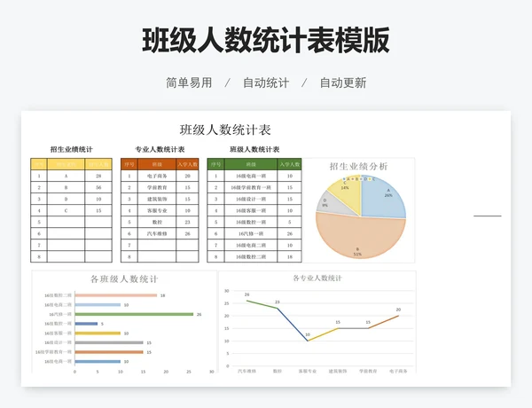Screen dimensions: 532x408
Task: Select cell 16级数控一班 in the class table
Action: coord(251,222)
